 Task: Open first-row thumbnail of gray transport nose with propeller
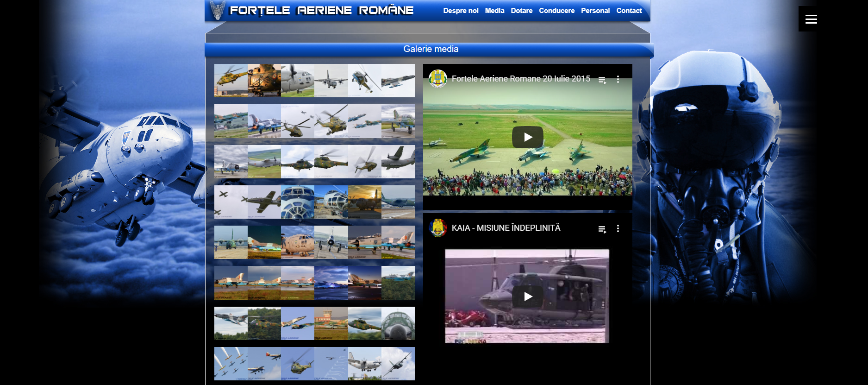point(298,81)
